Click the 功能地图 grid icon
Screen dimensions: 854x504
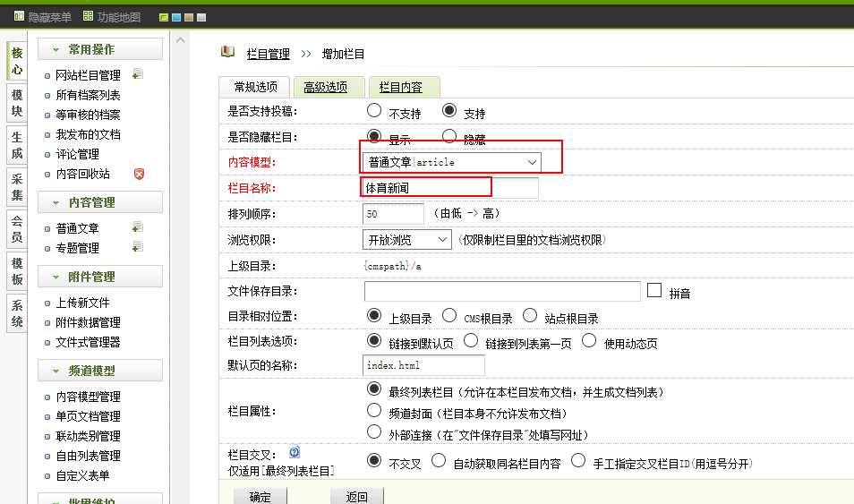[x=88, y=16]
